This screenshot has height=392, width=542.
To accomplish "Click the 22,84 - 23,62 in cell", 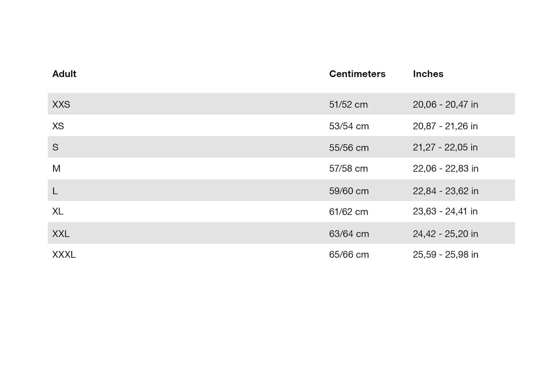I will (x=446, y=191).
